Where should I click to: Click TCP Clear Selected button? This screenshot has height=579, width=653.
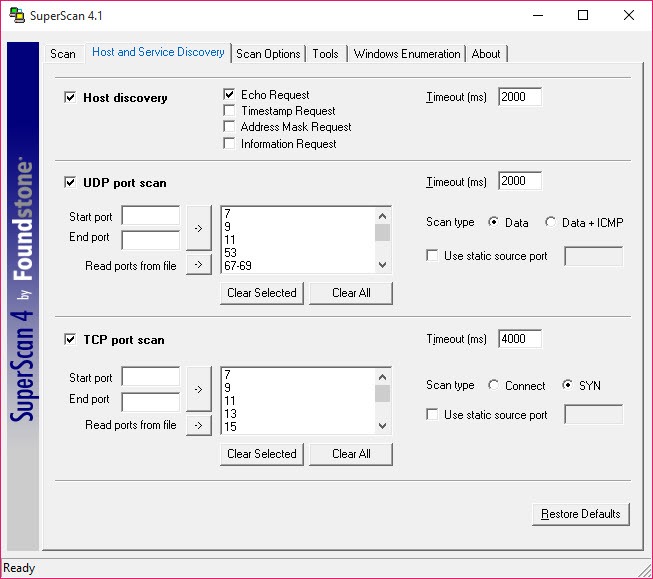pos(262,454)
